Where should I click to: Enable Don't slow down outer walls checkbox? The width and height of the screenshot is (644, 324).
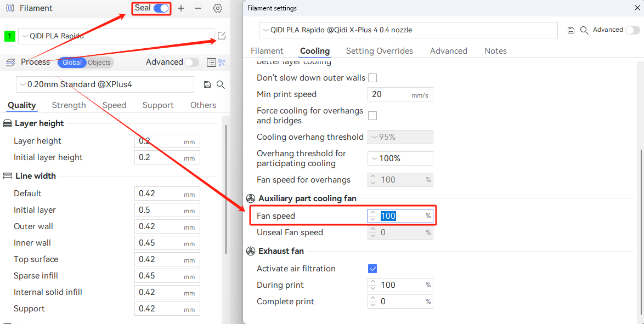(372, 78)
